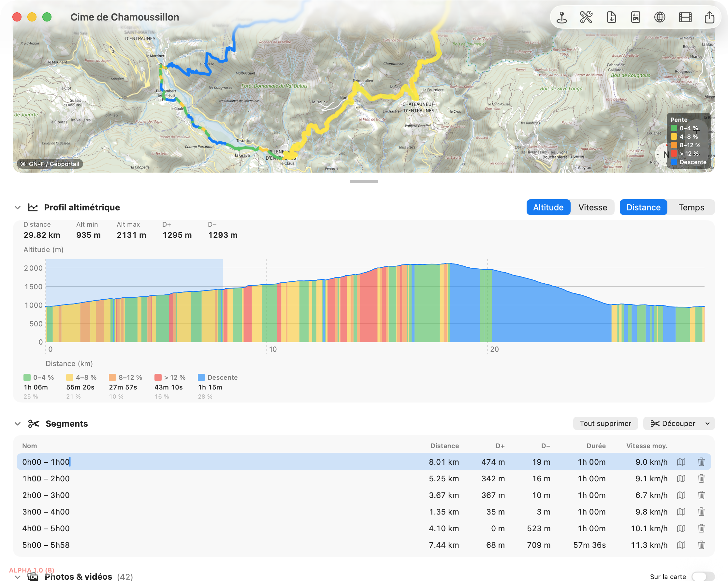The image size is (728, 581).
Task: Delete segment 3h00 – 4h00 with trash icon
Action: click(701, 512)
